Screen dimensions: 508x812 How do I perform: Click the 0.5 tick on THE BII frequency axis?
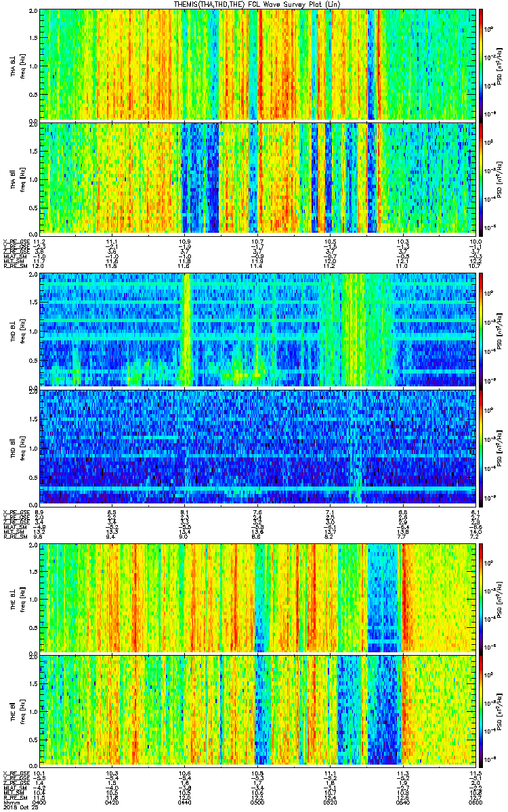click(33, 740)
